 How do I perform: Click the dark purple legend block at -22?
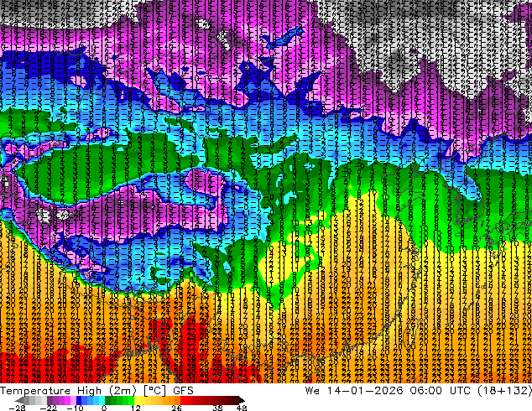click(x=50, y=400)
